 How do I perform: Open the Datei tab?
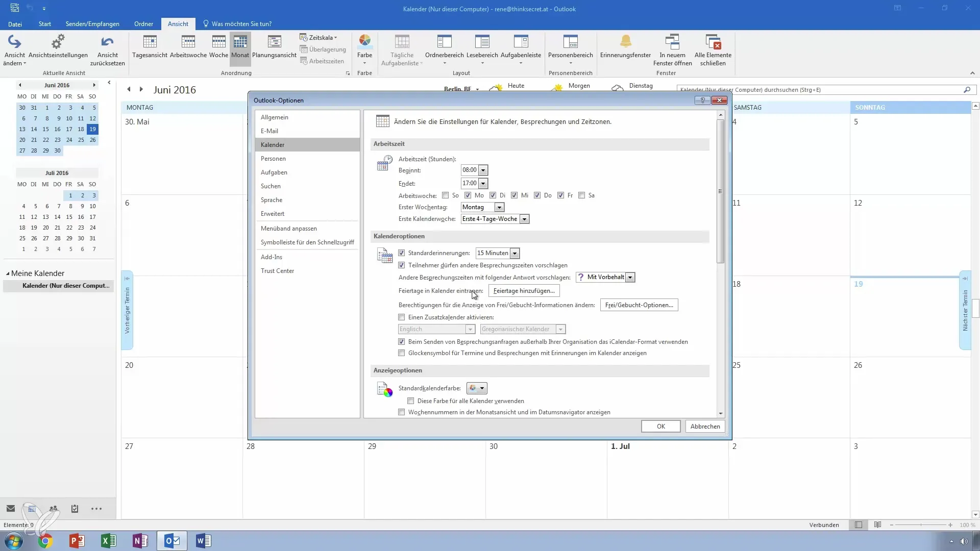click(x=15, y=24)
